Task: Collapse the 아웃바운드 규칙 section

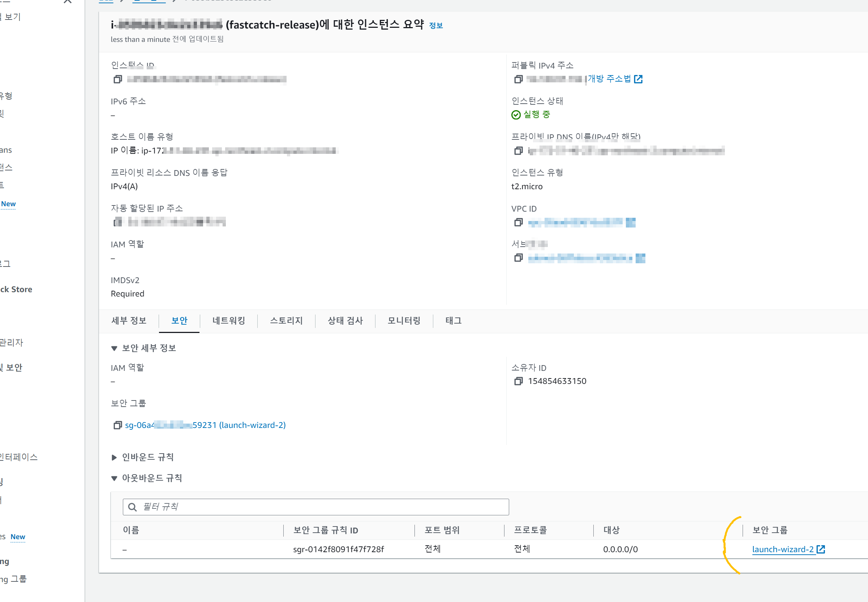Action: 114,478
